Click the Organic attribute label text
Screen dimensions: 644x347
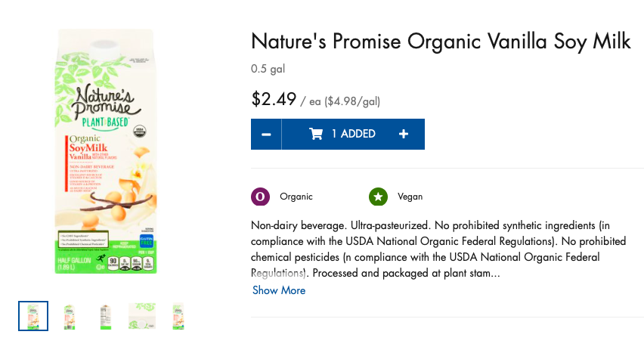(296, 197)
